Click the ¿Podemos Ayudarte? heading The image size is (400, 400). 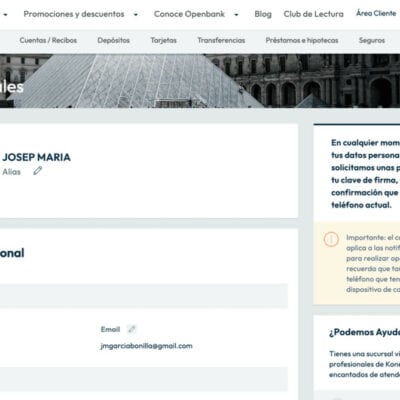(x=364, y=332)
